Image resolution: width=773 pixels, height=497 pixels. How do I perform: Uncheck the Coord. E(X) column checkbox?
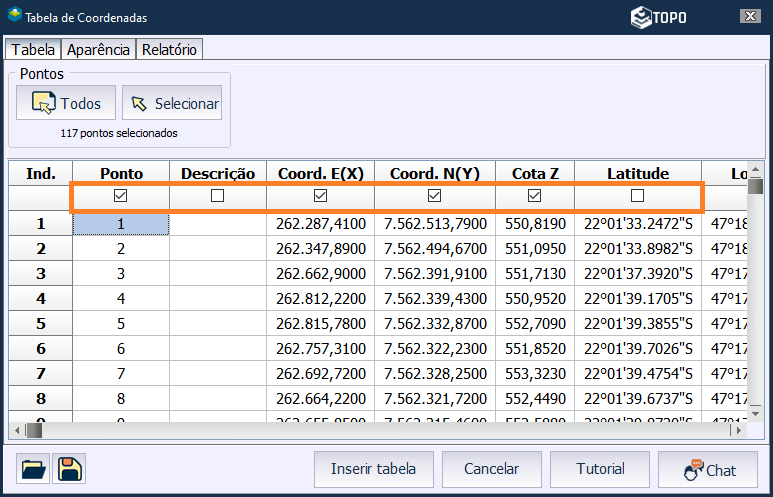coord(321,196)
